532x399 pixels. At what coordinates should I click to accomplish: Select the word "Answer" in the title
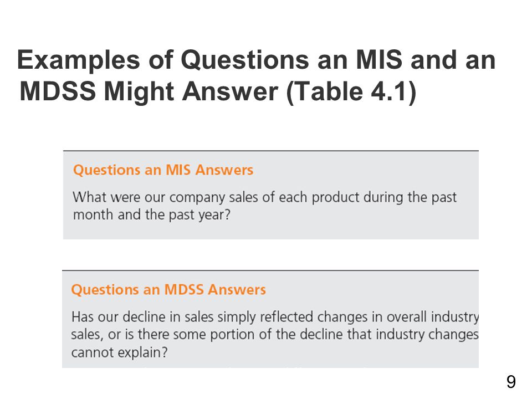pyautogui.click(x=230, y=91)
